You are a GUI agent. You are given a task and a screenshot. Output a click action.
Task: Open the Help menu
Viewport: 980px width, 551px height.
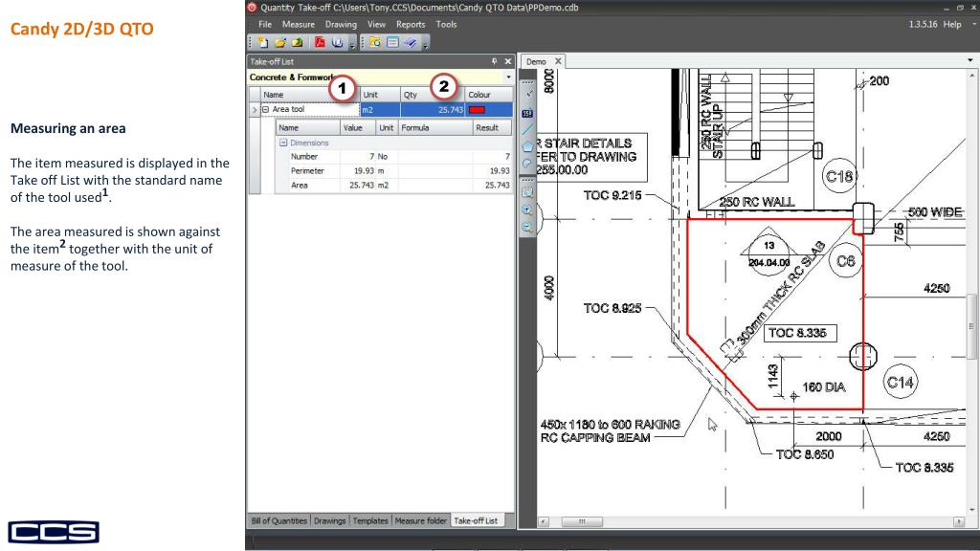pos(952,24)
